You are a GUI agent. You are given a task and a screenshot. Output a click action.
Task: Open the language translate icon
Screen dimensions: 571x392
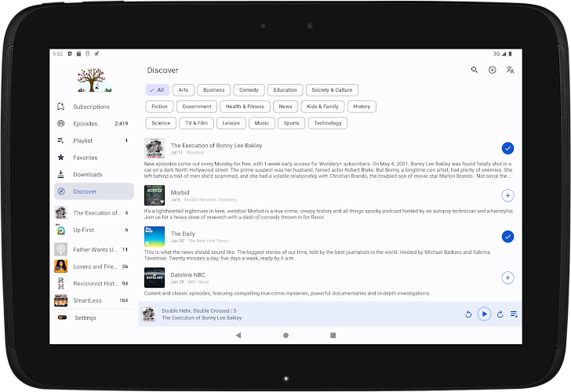click(510, 70)
